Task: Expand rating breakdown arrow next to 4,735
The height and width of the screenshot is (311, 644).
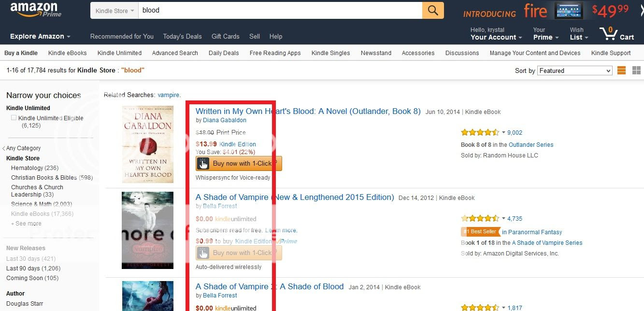Action: 503,219
